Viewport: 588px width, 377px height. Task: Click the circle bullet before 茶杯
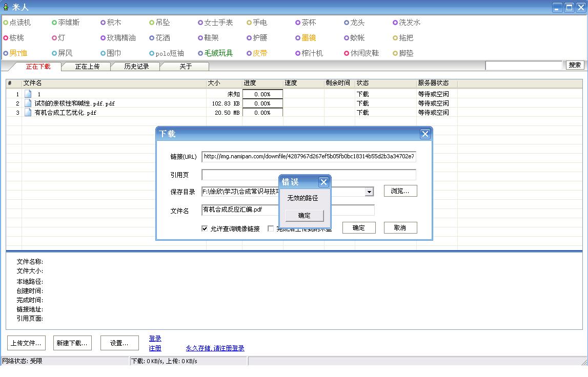(298, 23)
